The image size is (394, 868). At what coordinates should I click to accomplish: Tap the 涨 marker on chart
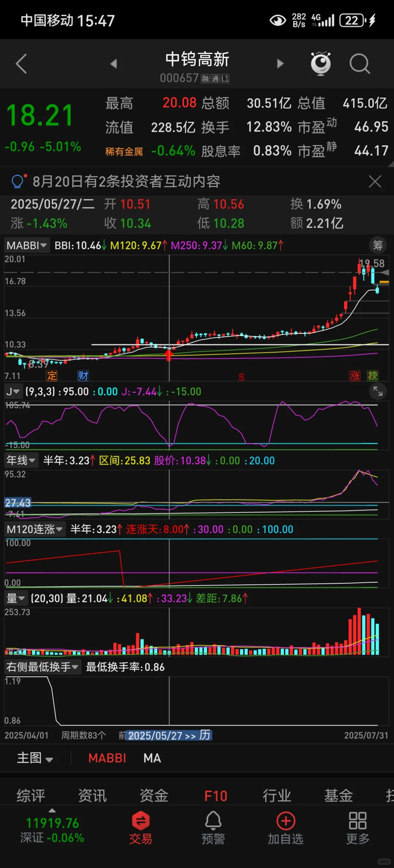click(x=355, y=375)
